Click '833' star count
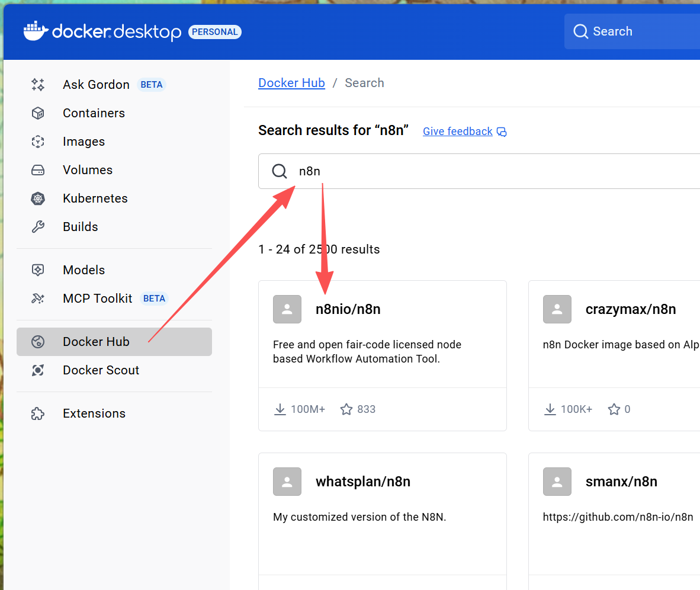 pyautogui.click(x=366, y=409)
